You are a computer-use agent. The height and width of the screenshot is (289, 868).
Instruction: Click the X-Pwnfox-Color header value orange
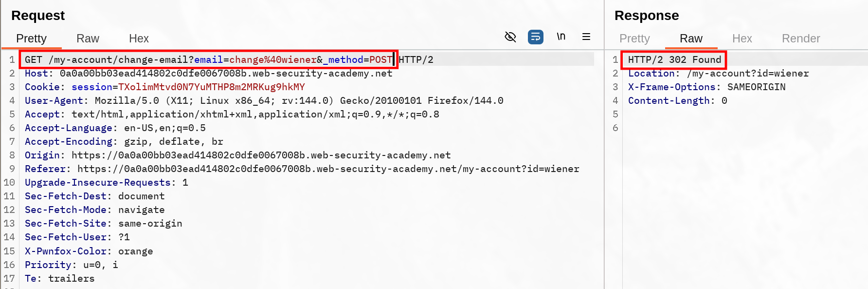point(135,251)
